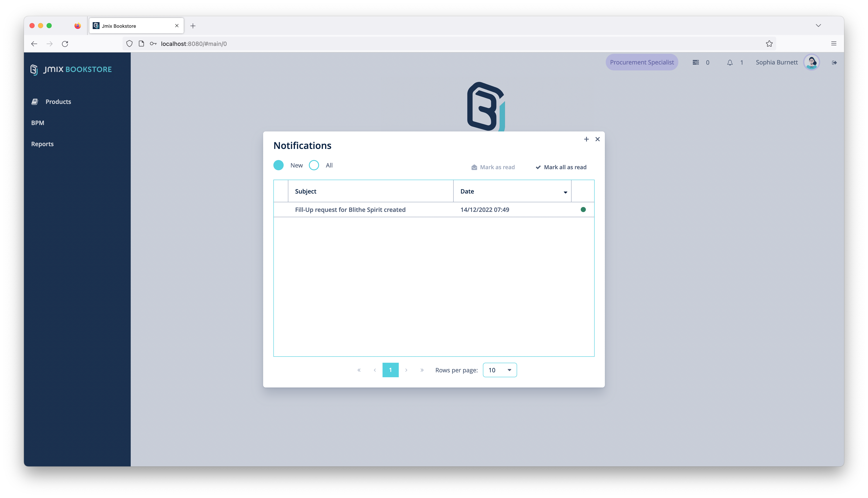Maximize Notifications dialog with plus icon

pyautogui.click(x=586, y=139)
